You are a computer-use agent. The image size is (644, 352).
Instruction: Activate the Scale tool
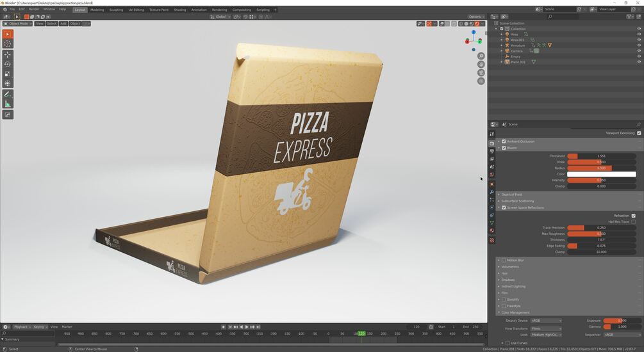8,74
